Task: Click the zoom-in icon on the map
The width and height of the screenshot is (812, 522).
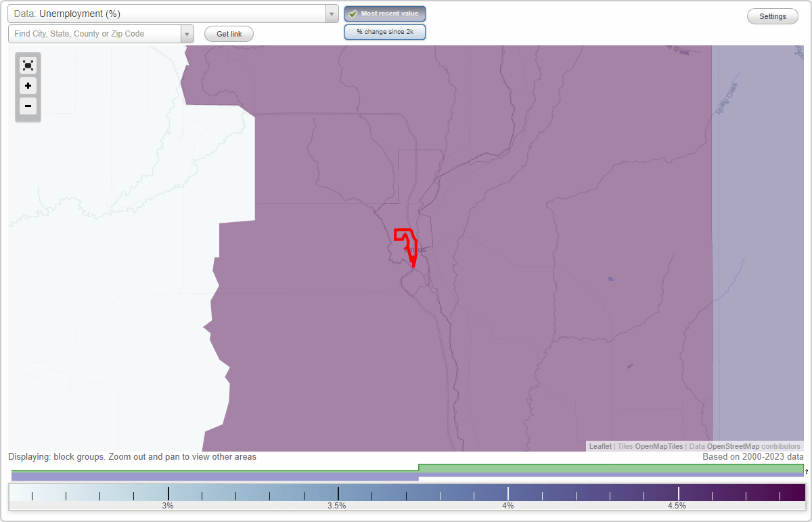Action: click(28, 86)
